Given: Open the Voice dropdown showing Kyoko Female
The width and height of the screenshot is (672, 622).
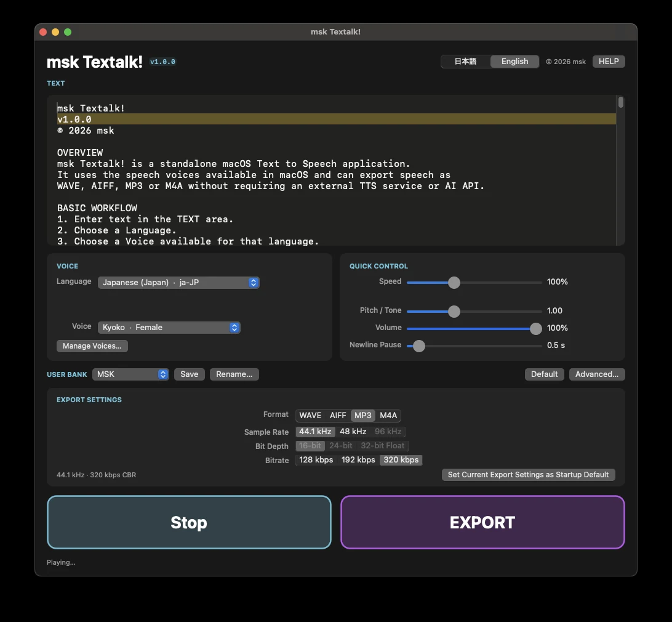Looking at the screenshot, I should pos(169,327).
